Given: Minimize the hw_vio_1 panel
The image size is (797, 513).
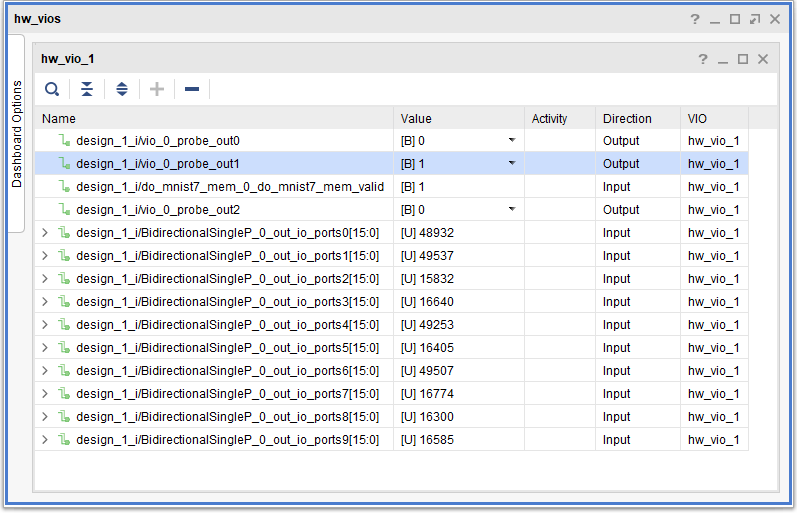Looking at the screenshot, I should 723,60.
